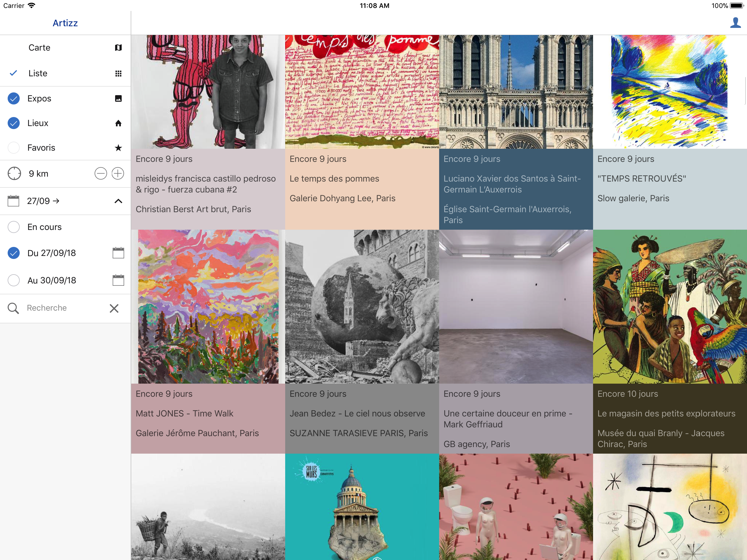Increase distance with the plus button

[118, 174]
